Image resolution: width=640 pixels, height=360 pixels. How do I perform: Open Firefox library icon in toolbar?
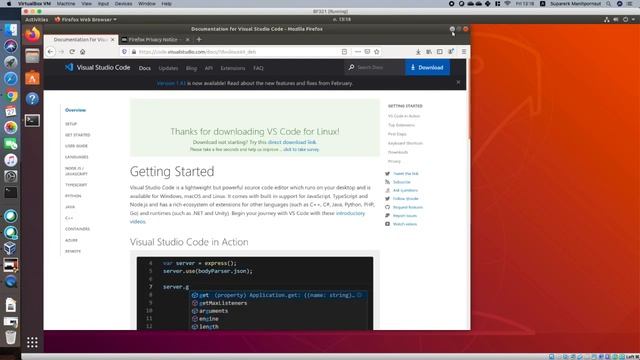click(429, 52)
